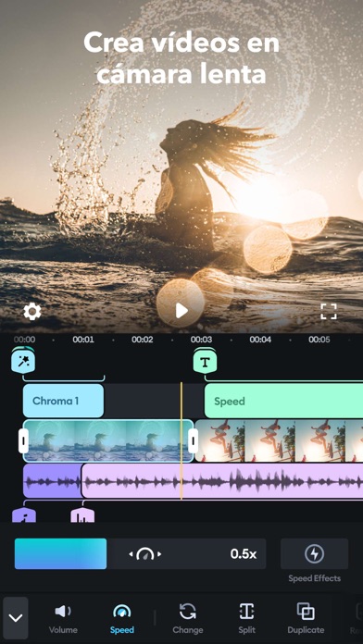Tap the 0.5x speed value
This screenshot has height=644, width=363.
tap(244, 554)
